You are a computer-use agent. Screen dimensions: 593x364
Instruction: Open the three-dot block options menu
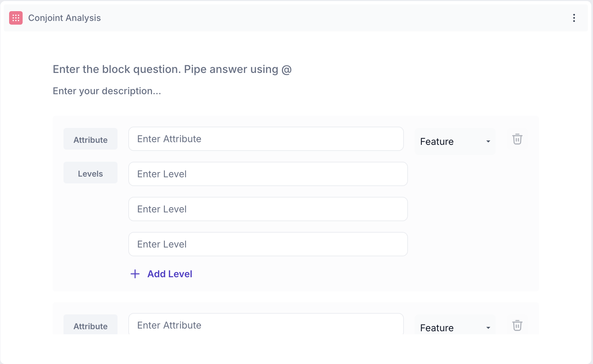[574, 18]
